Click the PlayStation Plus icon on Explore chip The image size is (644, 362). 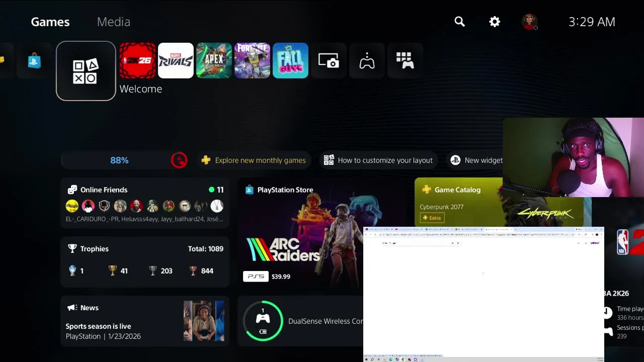pos(206,160)
